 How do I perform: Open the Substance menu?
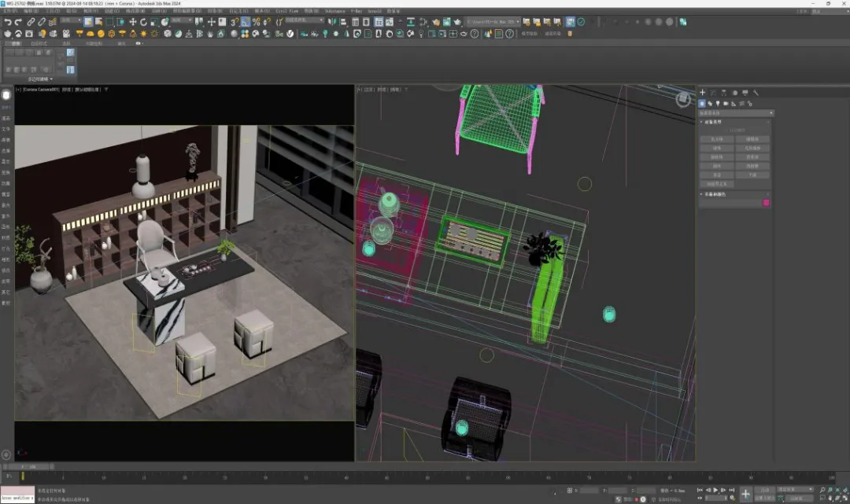tap(334, 11)
